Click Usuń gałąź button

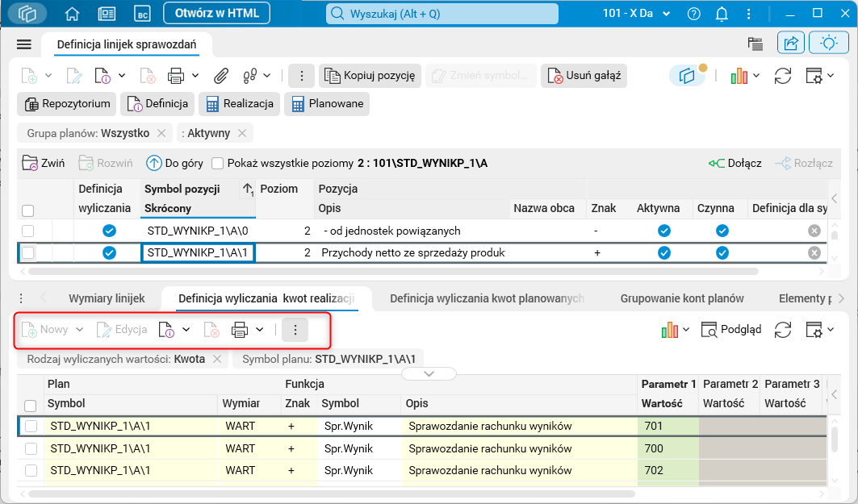coord(584,76)
